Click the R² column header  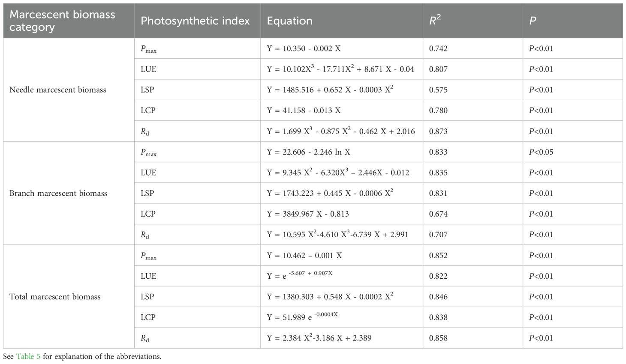(435, 21)
